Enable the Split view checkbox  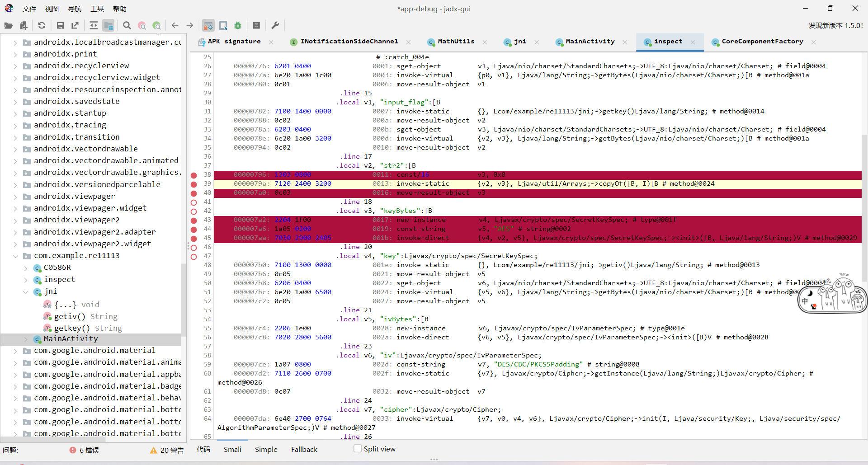point(358,449)
